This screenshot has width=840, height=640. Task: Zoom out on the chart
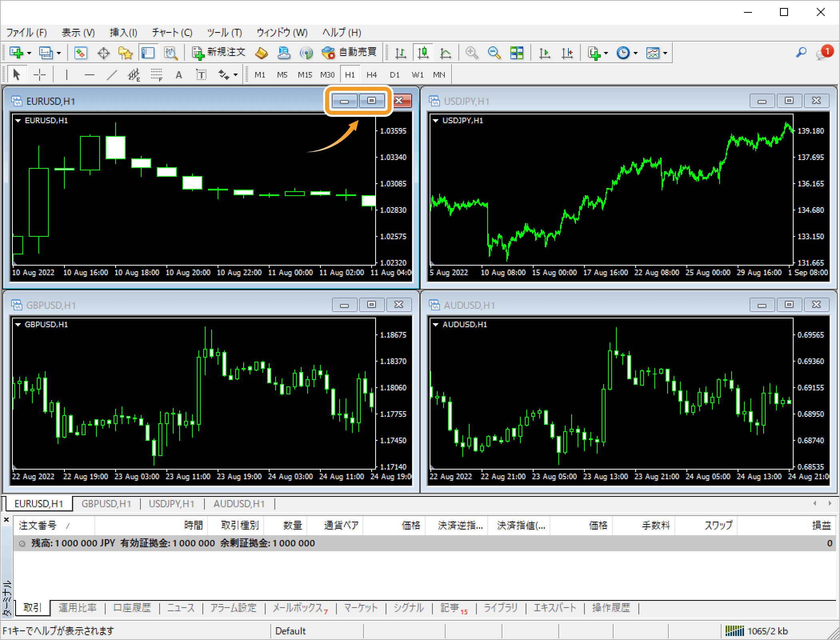pos(494,52)
